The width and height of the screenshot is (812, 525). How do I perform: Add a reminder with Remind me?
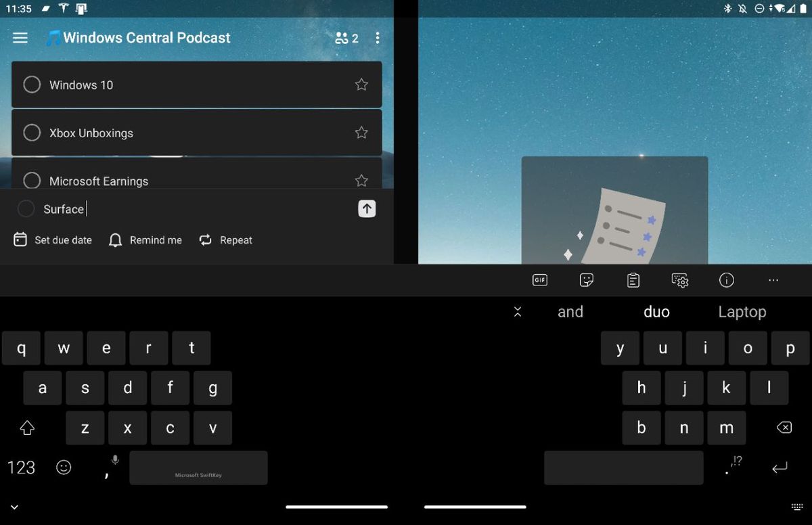(x=145, y=239)
